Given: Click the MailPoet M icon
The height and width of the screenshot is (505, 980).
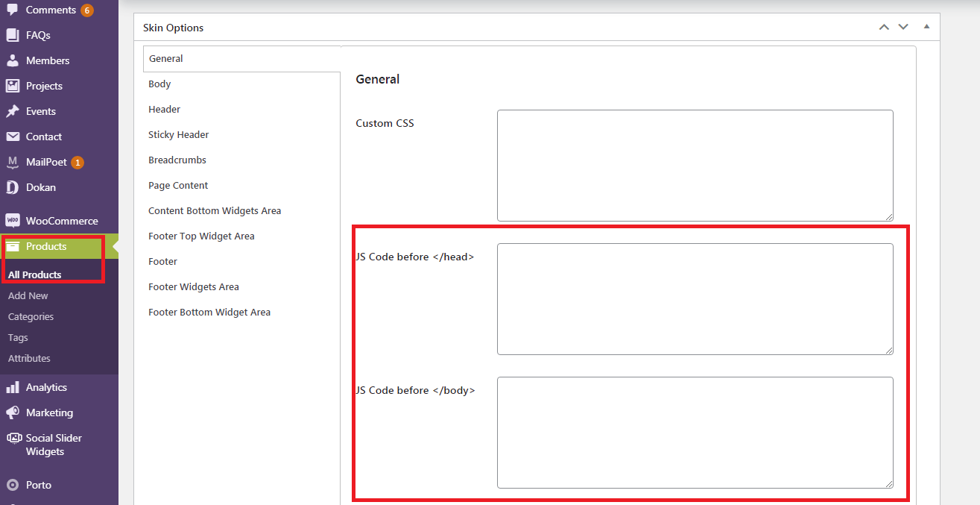Looking at the screenshot, I should (13, 162).
